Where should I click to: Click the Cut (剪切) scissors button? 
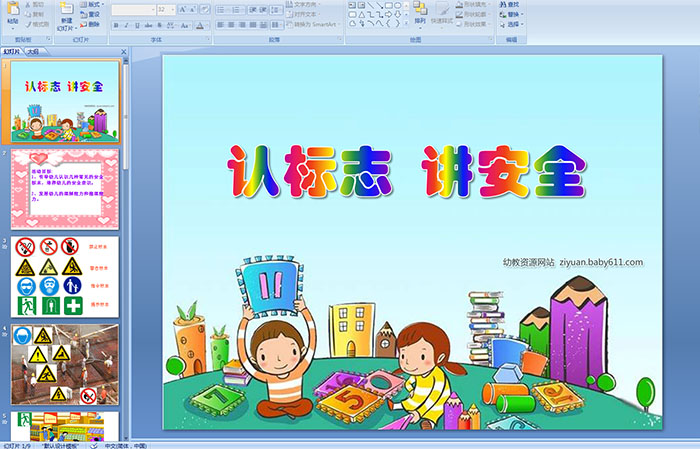(35, 4)
